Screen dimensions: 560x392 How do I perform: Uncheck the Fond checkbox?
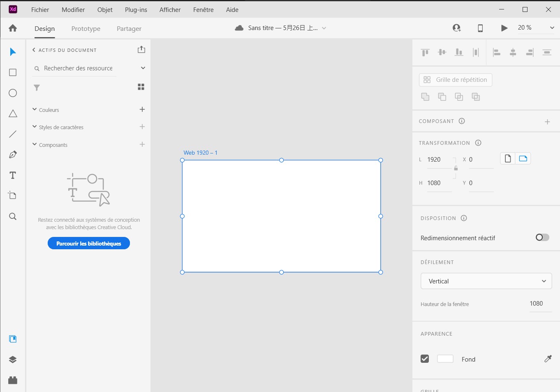point(425,358)
